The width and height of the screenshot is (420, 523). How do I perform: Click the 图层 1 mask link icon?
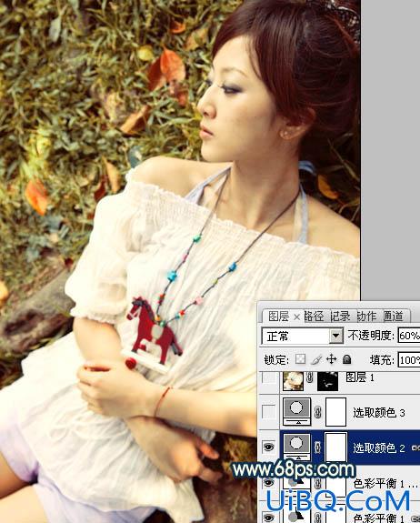point(310,377)
